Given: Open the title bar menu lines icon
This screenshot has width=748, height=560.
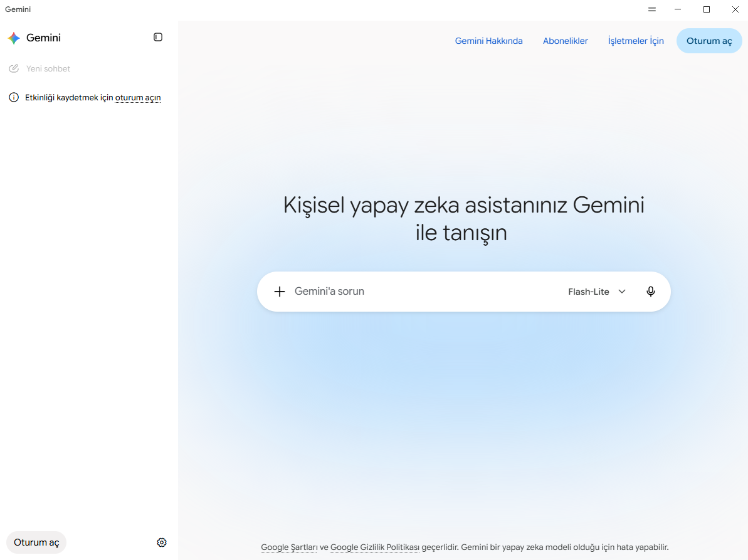Looking at the screenshot, I should [x=652, y=9].
